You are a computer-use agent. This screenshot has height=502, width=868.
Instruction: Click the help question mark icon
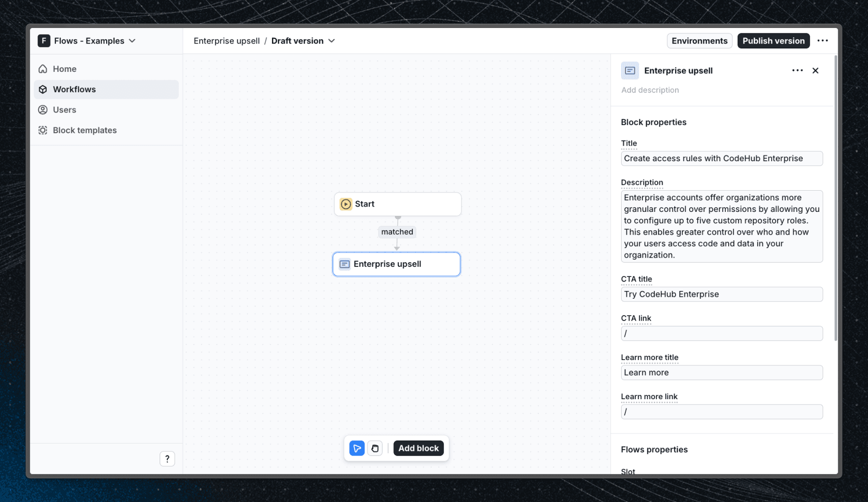click(167, 459)
